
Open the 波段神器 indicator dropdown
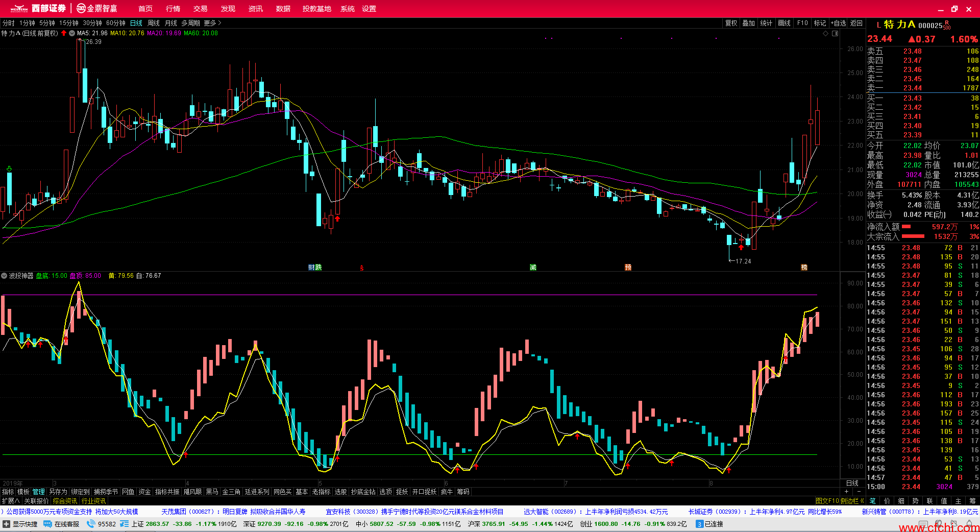point(4,276)
